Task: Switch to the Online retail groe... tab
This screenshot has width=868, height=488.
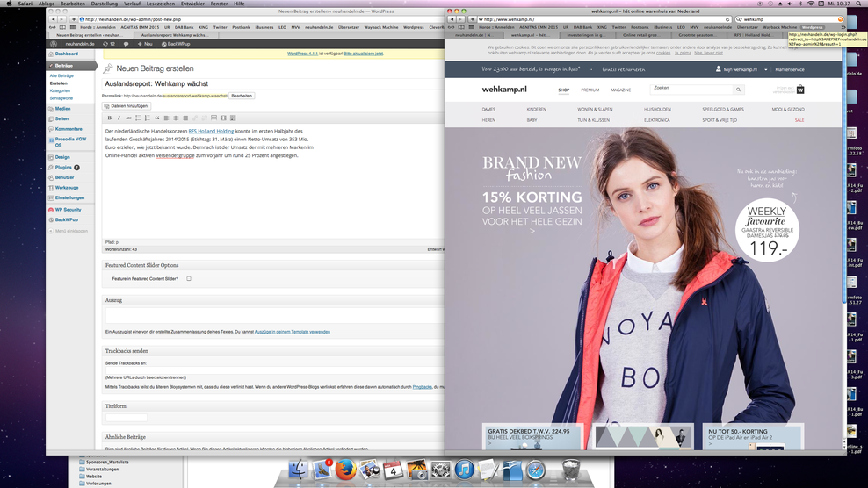Action: pyautogui.click(x=641, y=35)
